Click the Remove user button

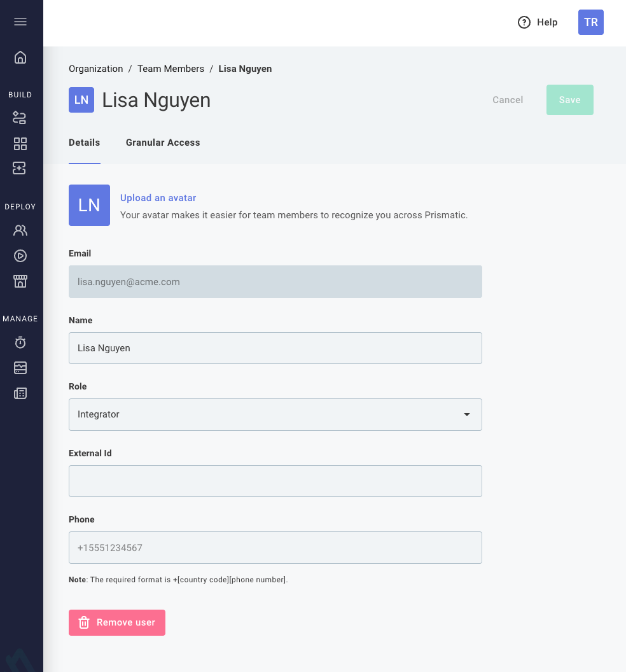(x=116, y=622)
